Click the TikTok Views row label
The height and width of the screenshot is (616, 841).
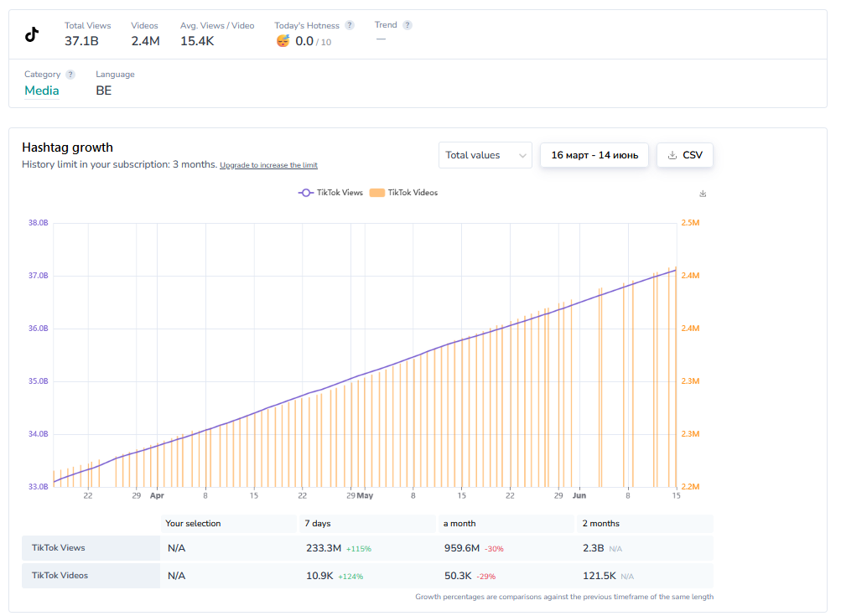tap(59, 548)
